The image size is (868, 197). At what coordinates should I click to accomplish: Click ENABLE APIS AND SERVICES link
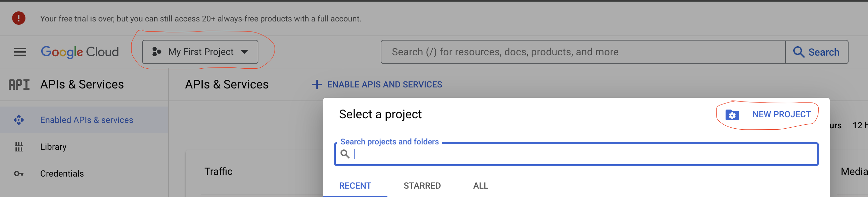pyautogui.click(x=384, y=84)
